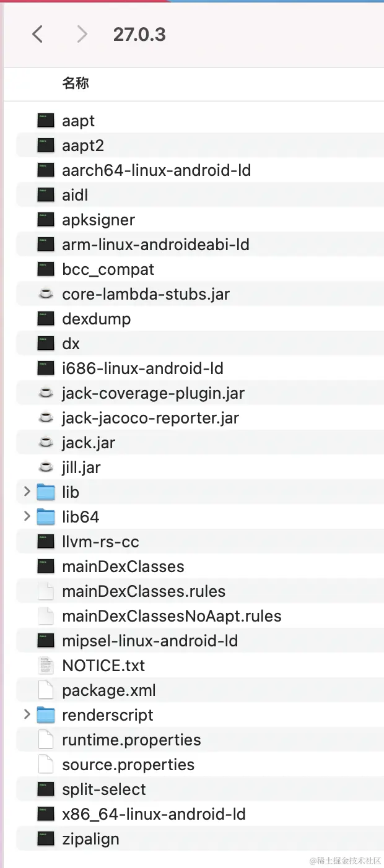384x868 pixels.
Task: Select the x86_64-linux-android-ld file name
Action: pyautogui.click(x=154, y=814)
